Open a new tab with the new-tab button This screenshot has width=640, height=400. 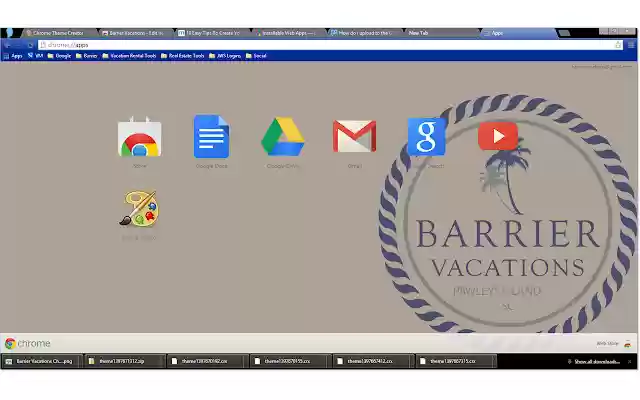(x=564, y=33)
